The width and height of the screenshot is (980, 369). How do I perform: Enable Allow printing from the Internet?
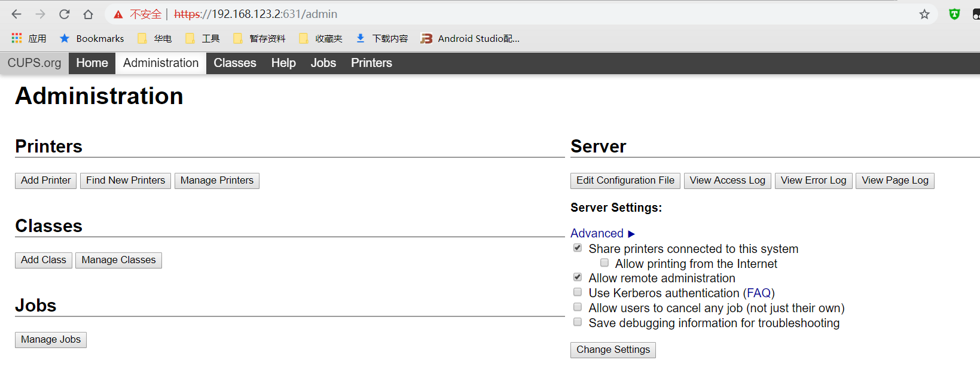605,263
